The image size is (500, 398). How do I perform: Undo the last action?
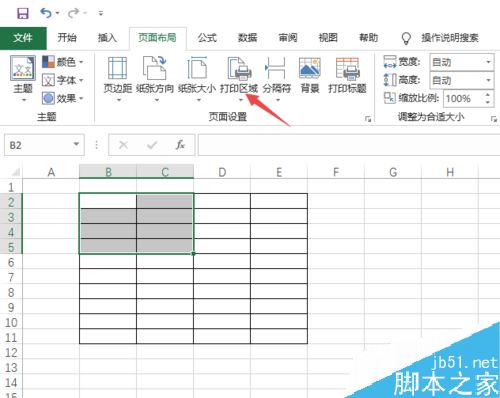click(x=46, y=13)
